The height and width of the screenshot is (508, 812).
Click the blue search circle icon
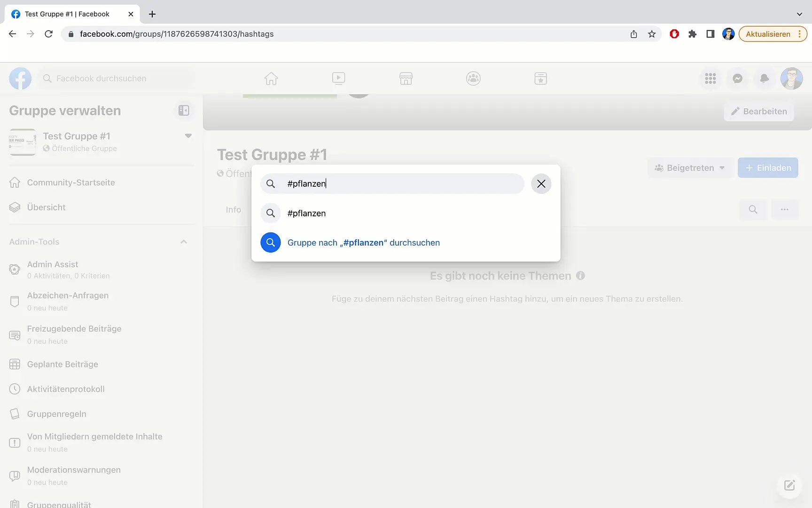tap(271, 243)
